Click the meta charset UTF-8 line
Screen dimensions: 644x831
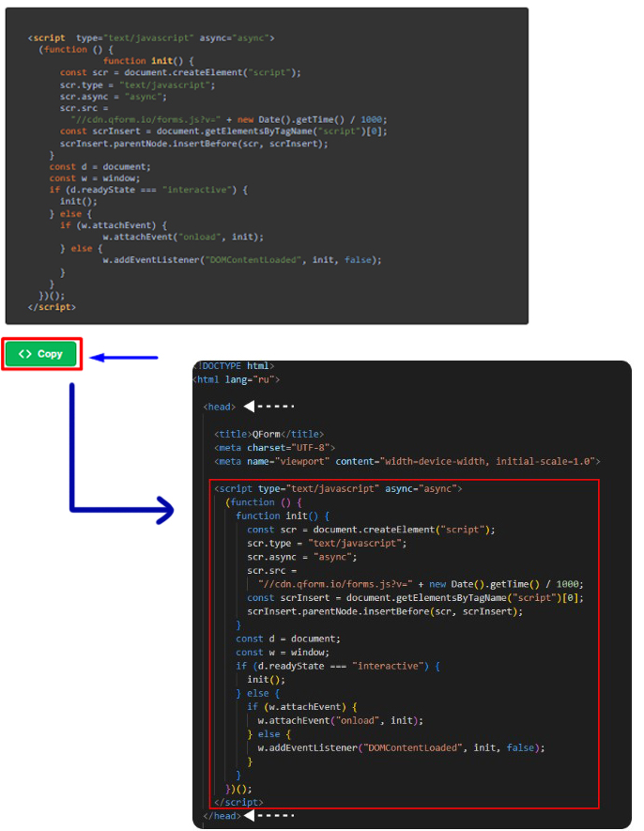click(x=274, y=448)
